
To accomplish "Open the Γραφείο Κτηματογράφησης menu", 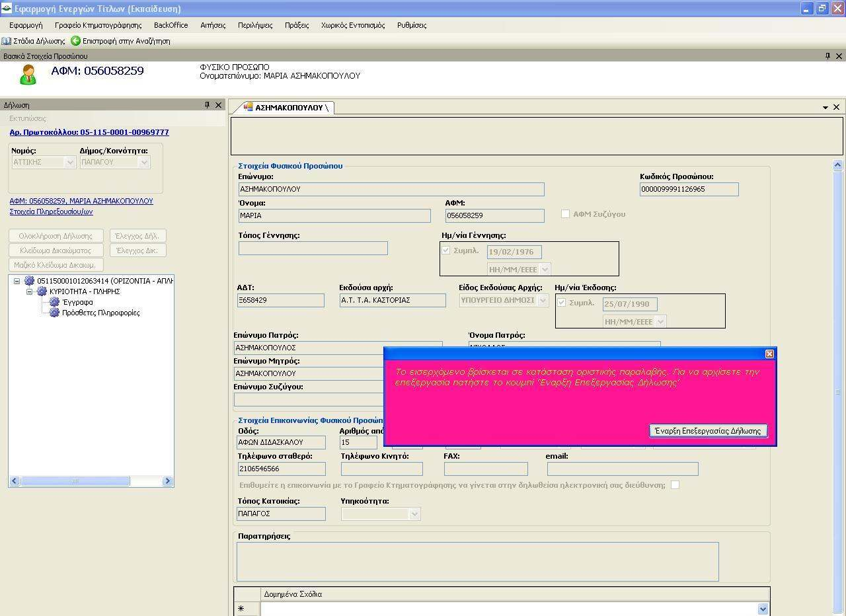I will [98, 25].
